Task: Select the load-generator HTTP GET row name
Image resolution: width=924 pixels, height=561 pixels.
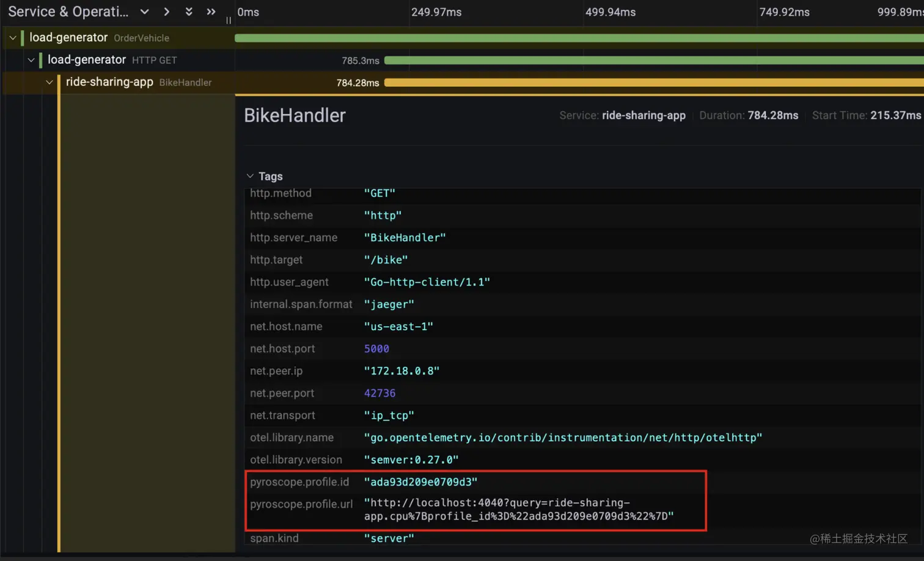Action: [x=112, y=60]
